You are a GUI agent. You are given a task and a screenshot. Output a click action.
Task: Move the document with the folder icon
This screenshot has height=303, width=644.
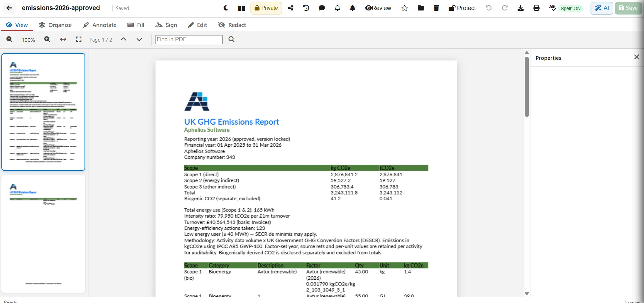coord(421,8)
